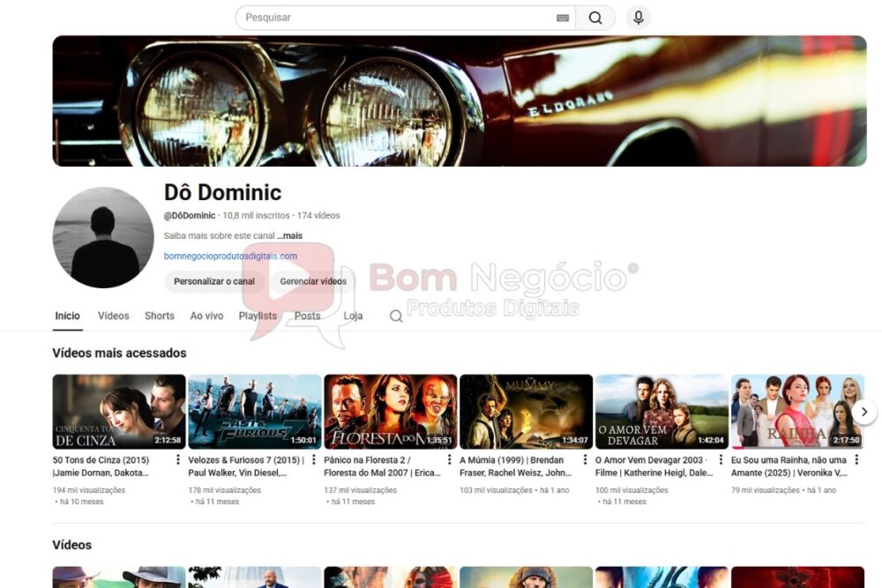This screenshot has height=588, width=882.
Task: Click the Personalizar o canal button
Action: point(213,281)
